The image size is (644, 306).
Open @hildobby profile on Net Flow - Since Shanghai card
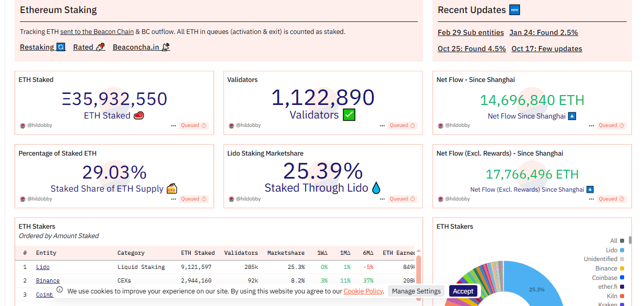click(458, 125)
